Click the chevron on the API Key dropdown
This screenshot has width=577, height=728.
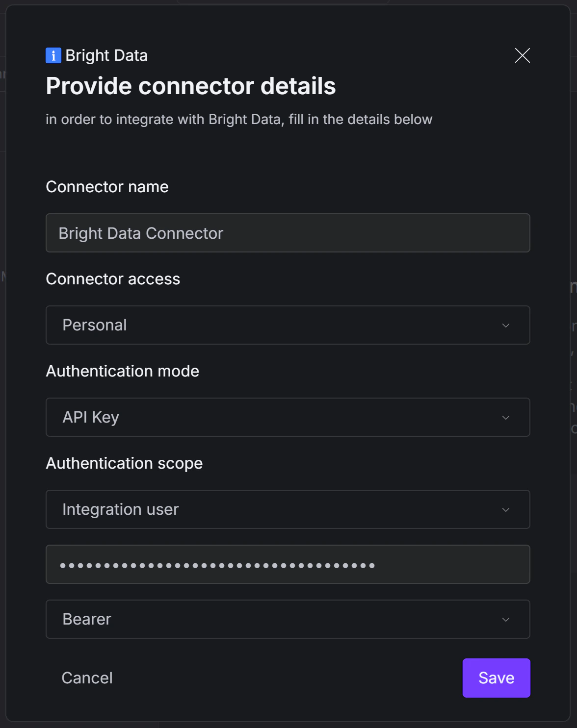(x=506, y=417)
